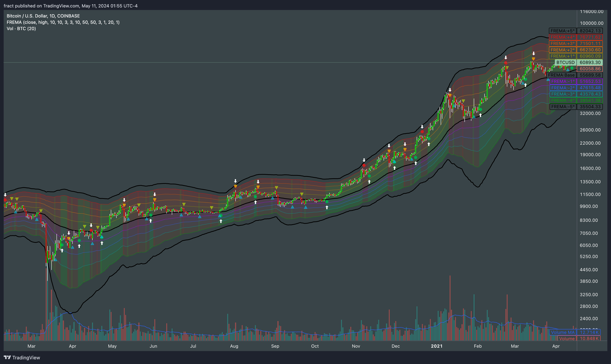Click the 39541.38 price value
Screen dimensions: 611x364
coord(590,100)
